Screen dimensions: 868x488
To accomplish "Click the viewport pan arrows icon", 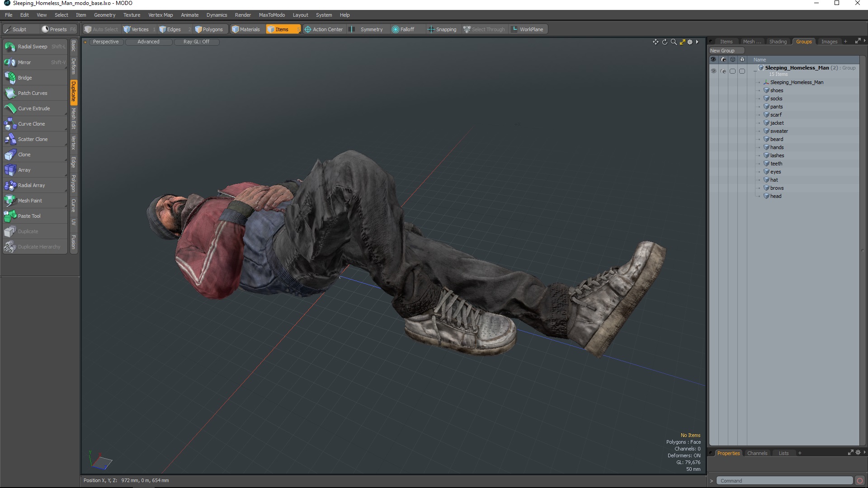I will click(656, 42).
